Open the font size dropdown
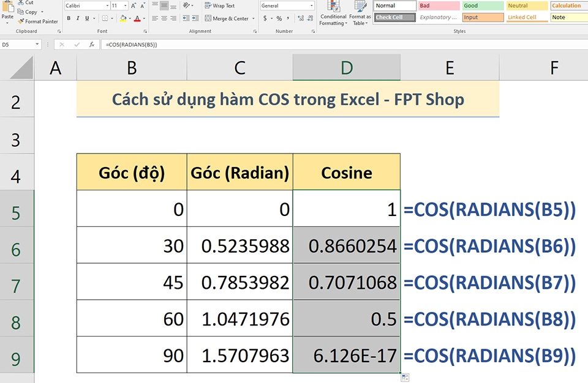This screenshot has width=588, height=383. 125,6
